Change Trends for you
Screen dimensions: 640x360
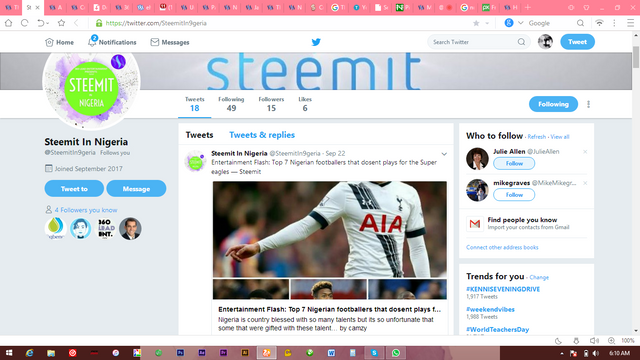coord(539,278)
